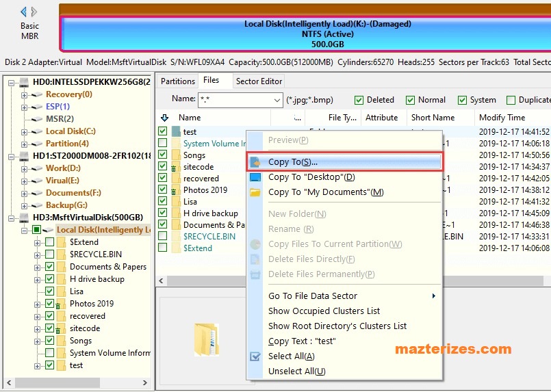Click the folder icon of Lisa in file list
The image size is (551, 392).
176,202
